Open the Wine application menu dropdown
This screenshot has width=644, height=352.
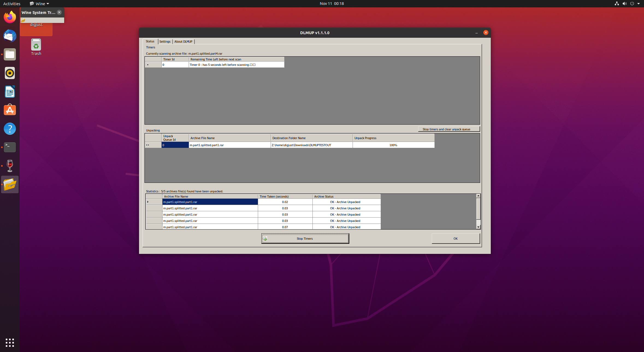pyautogui.click(x=40, y=4)
